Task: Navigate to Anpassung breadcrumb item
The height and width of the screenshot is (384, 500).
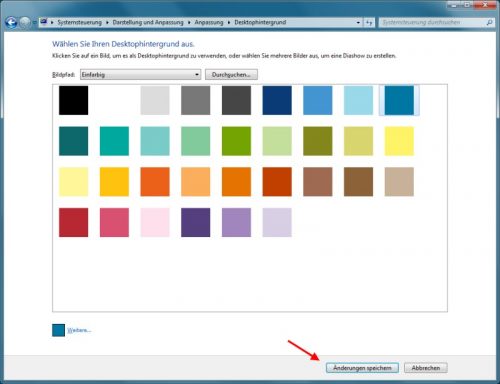Action: tap(209, 22)
